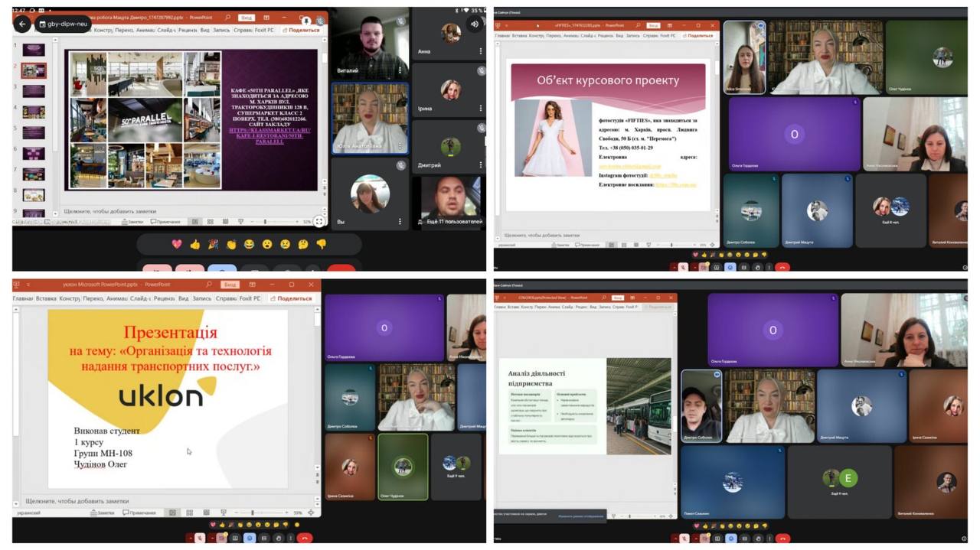The height and width of the screenshot is (550, 980).
Task: Open more options for Вы self tile
Action: [400, 222]
